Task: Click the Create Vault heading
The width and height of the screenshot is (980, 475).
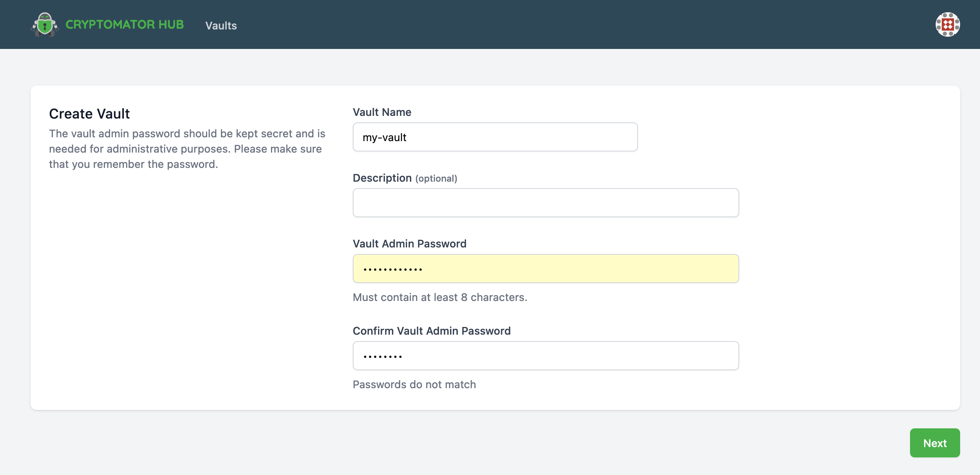Action: (x=89, y=114)
